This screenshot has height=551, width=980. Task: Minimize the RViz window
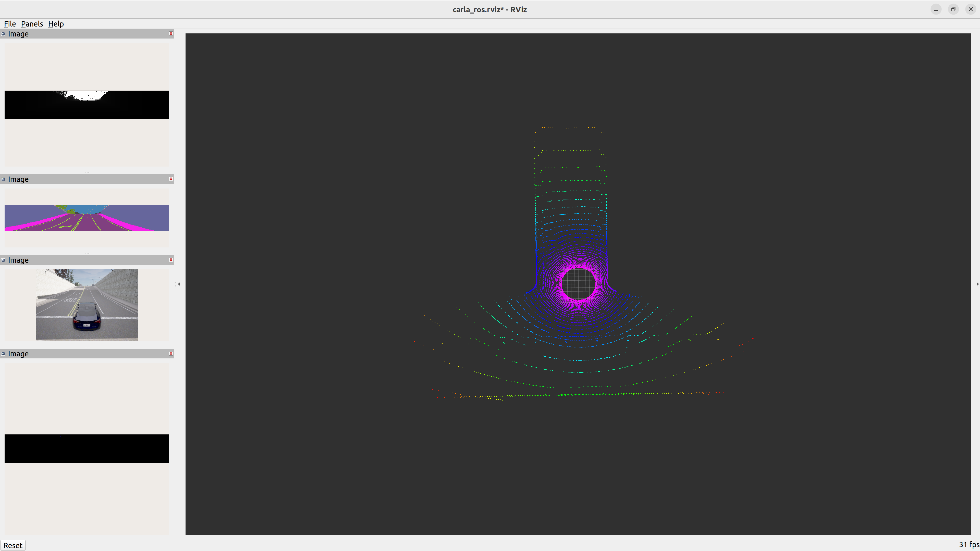coord(936,9)
